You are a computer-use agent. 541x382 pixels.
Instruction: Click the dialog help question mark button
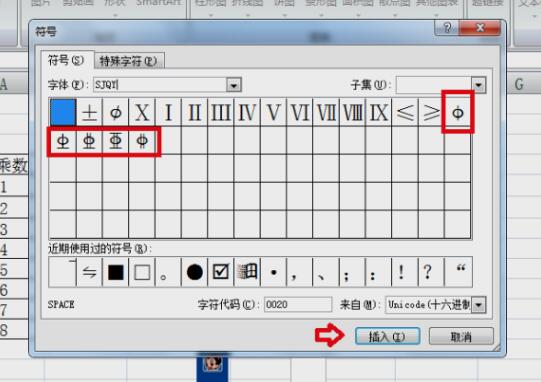(447, 27)
